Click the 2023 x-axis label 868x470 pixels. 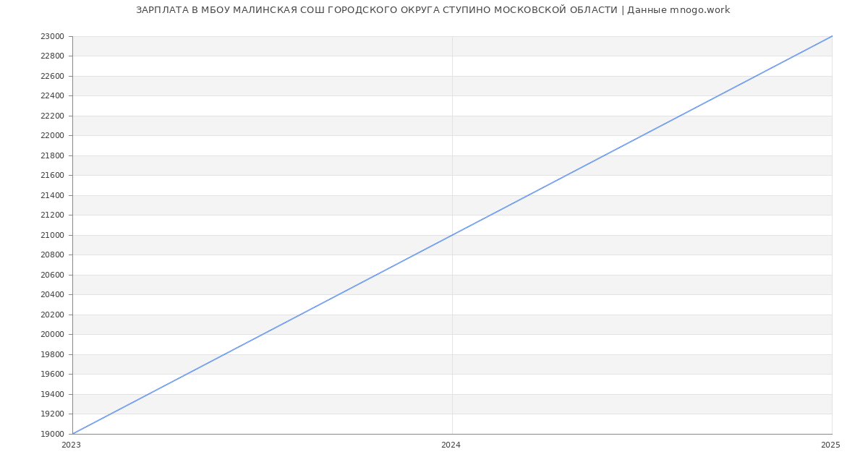point(72,445)
